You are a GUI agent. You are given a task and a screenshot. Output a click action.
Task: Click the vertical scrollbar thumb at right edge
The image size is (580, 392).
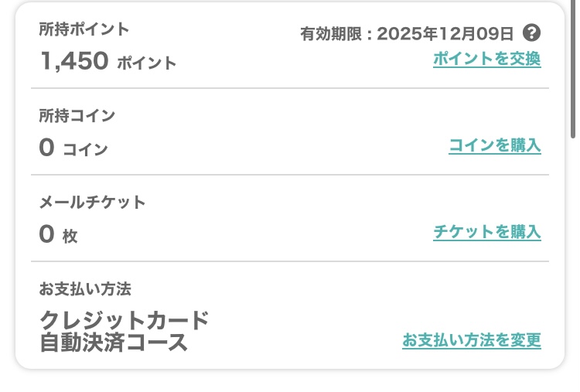(x=573, y=68)
